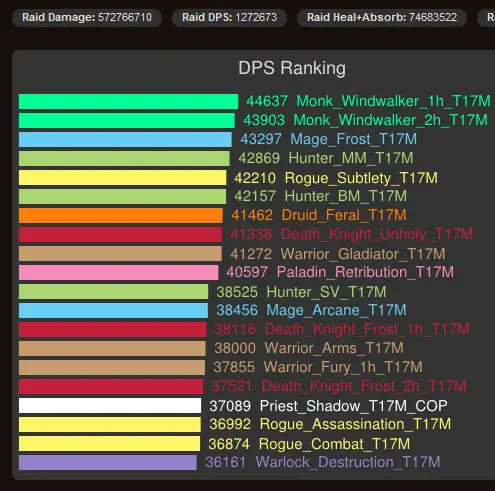
Task: Select the Raid Heal+Absorb summary pill
Action: (x=382, y=17)
